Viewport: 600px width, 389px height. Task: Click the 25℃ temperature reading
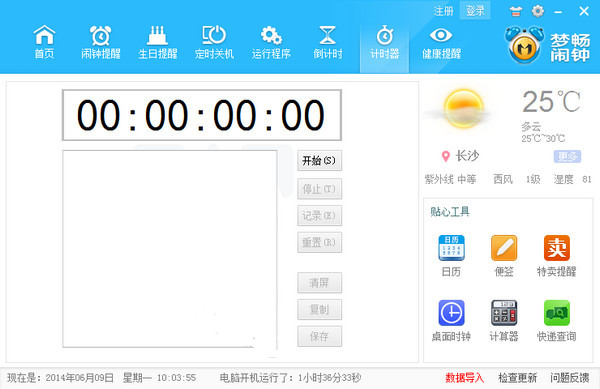coord(551,102)
